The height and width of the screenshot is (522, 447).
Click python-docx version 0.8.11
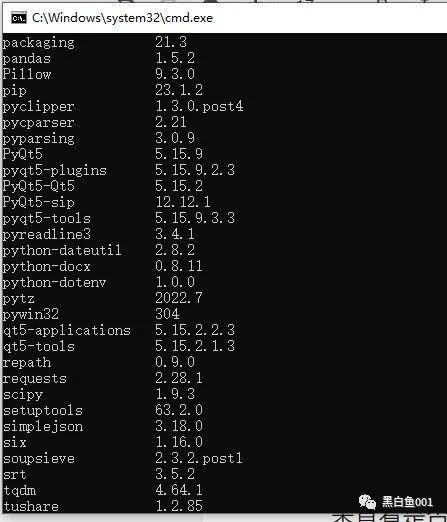point(179,266)
